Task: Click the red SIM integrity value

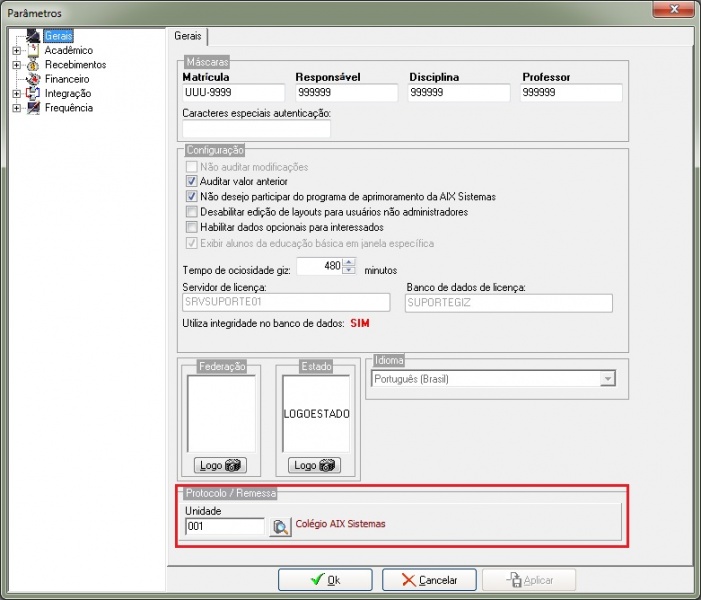Action: tap(360, 323)
